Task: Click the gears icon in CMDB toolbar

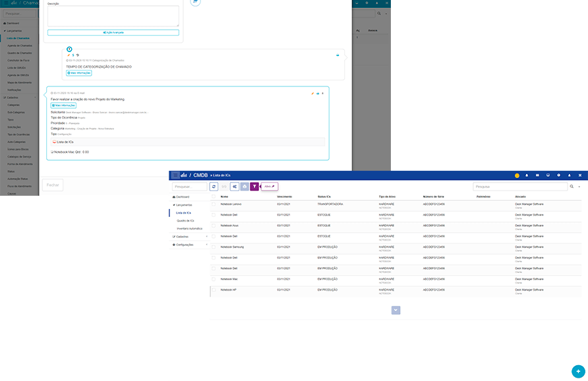Action: (235, 187)
